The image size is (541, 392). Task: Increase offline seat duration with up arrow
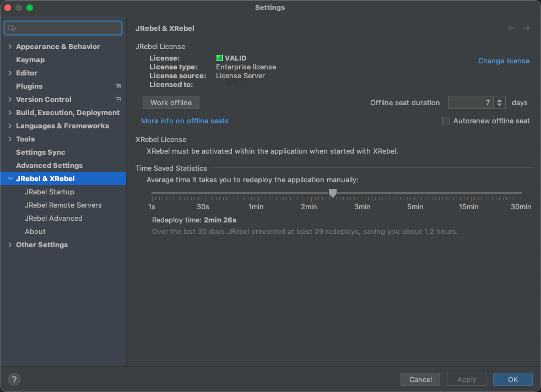[499, 100]
